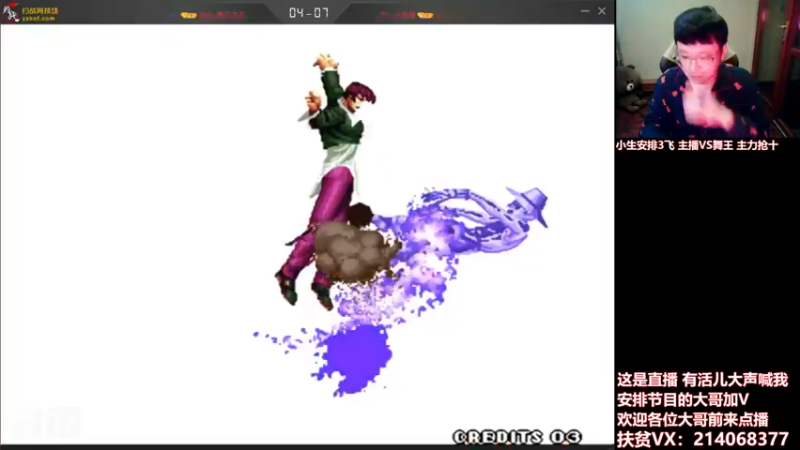Click the text '扶贫VX: 214068377'
The image size is (800, 450).
703,439
